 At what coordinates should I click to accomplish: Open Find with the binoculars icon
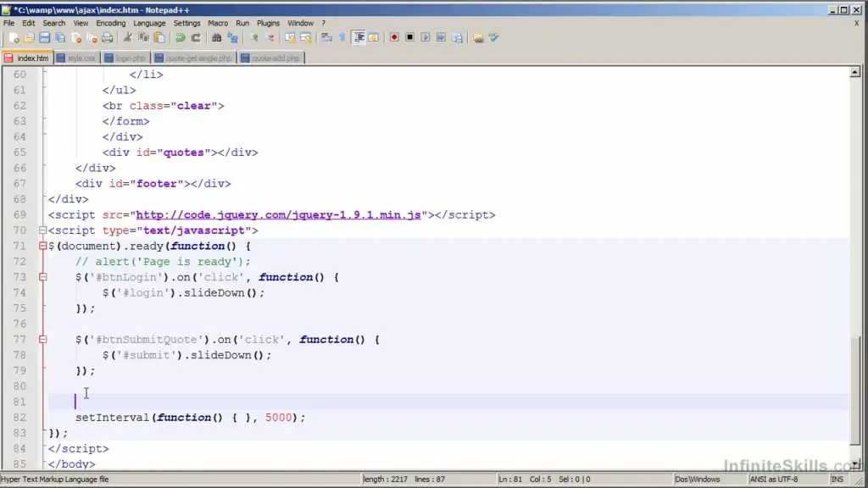click(x=216, y=37)
